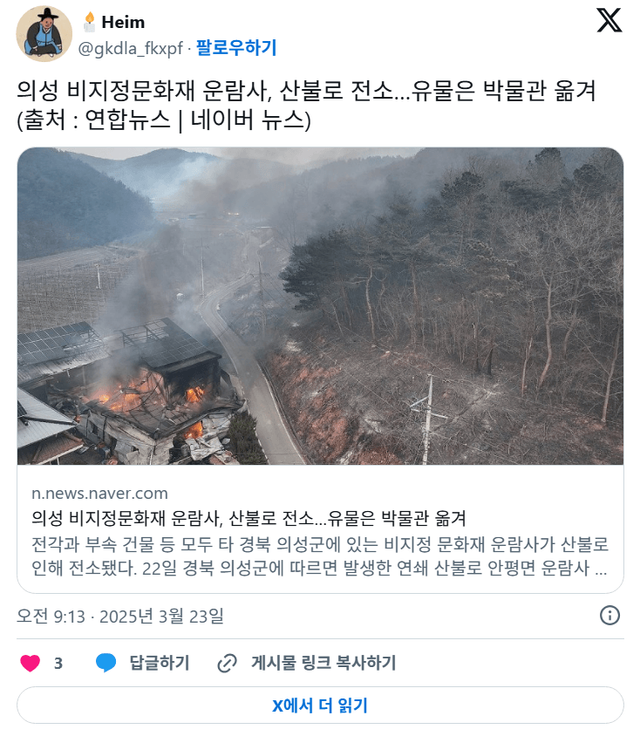Click the n.news.naver.com source domain

click(100, 493)
